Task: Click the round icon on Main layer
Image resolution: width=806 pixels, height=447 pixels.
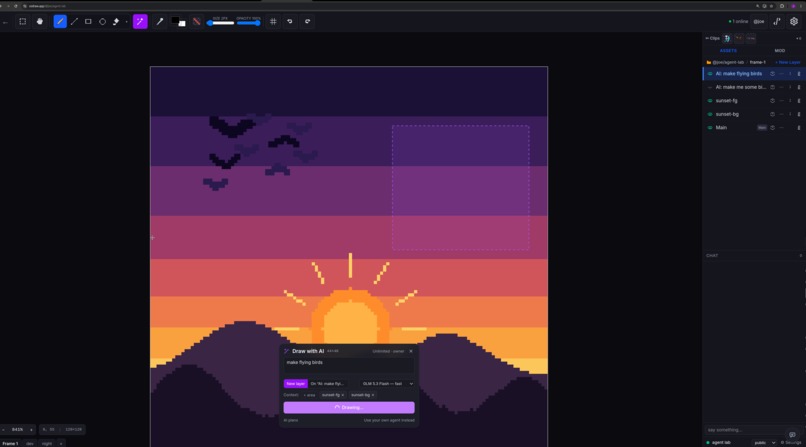Action: pyautogui.click(x=772, y=127)
